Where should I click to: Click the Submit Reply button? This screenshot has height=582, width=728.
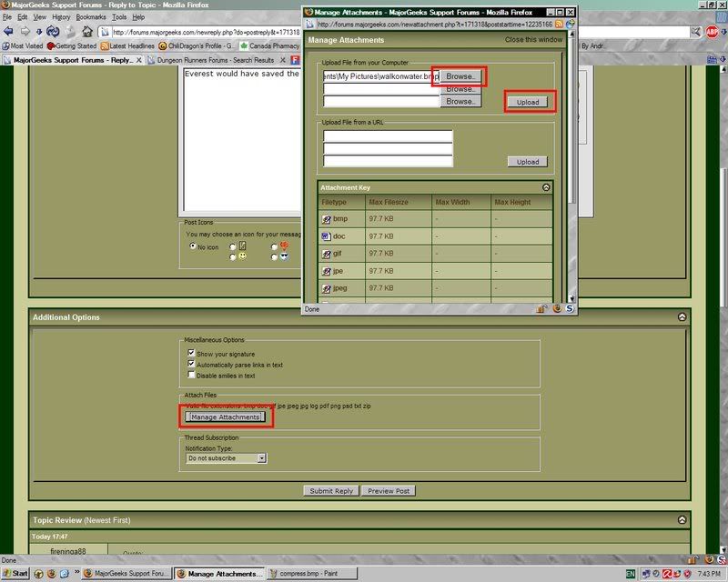tap(331, 491)
